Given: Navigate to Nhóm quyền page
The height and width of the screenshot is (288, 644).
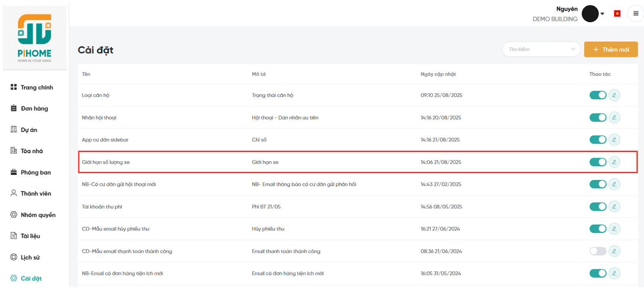Looking at the screenshot, I should pyautogui.click(x=38, y=215).
